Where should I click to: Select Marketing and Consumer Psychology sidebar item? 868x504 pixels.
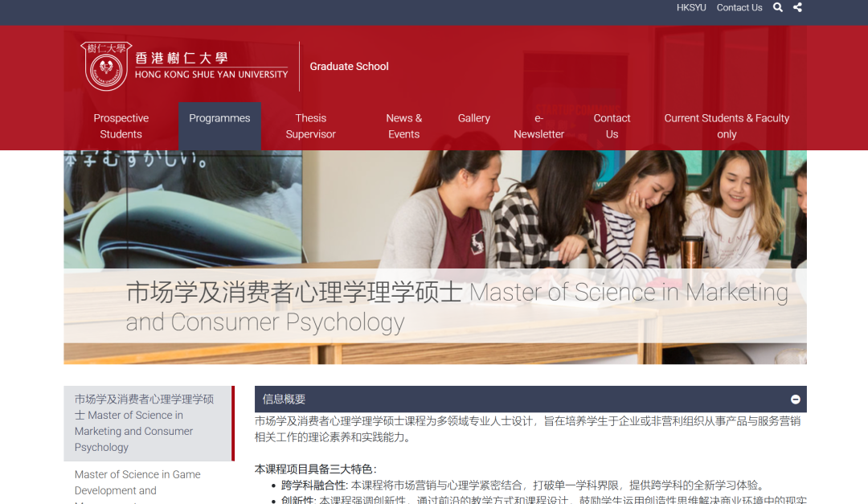click(145, 423)
